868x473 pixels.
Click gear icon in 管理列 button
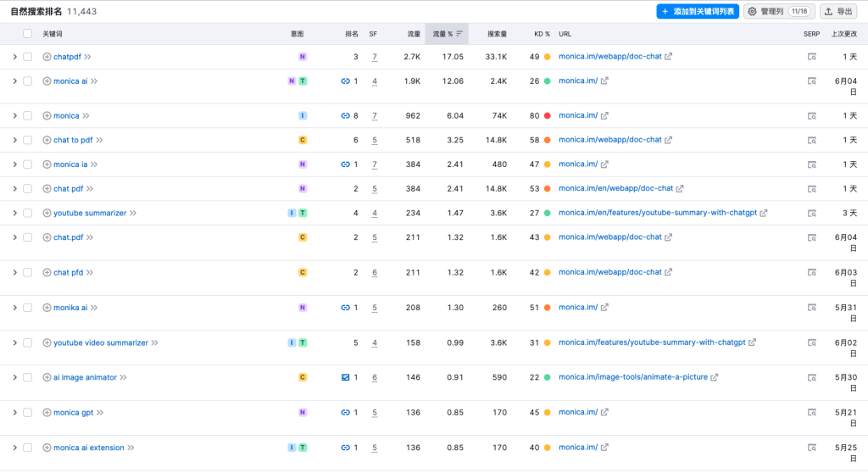[753, 11]
